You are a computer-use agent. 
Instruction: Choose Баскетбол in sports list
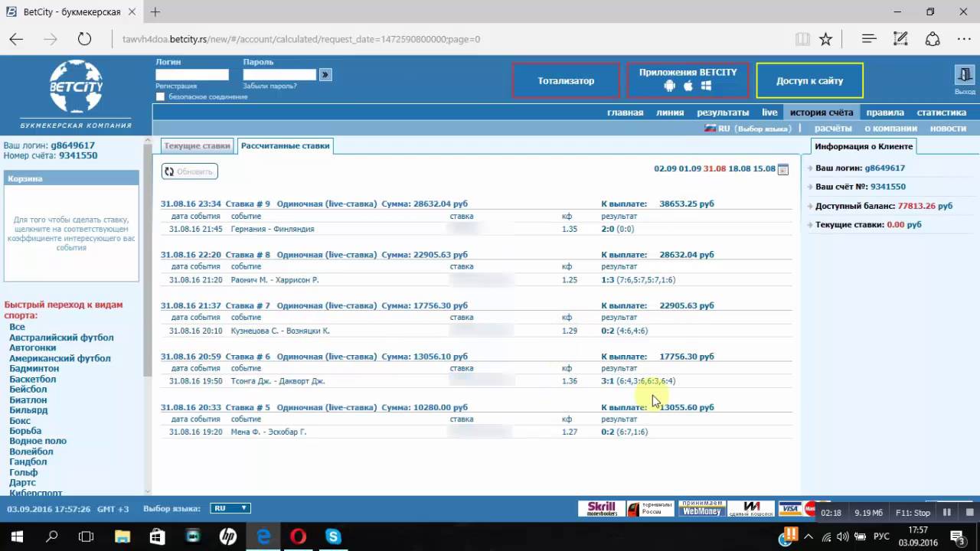(x=32, y=379)
